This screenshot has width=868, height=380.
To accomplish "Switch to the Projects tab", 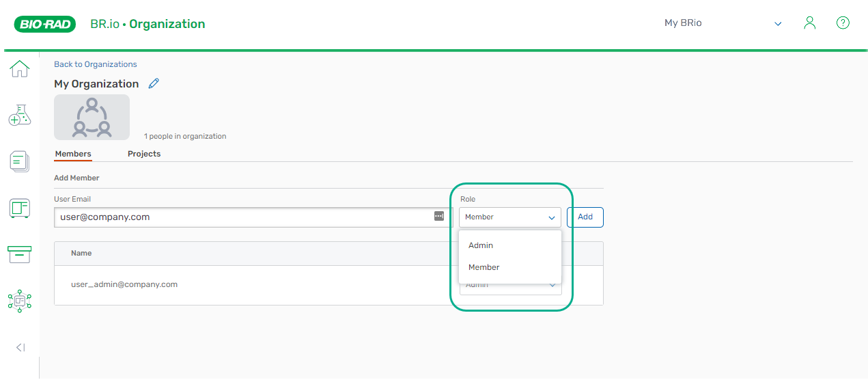I will [x=144, y=154].
